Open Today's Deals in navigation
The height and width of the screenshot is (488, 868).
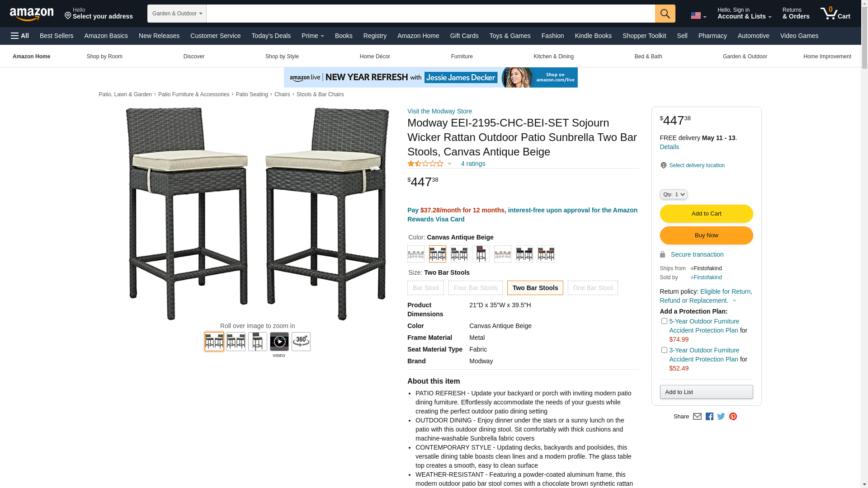tap(271, 36)
